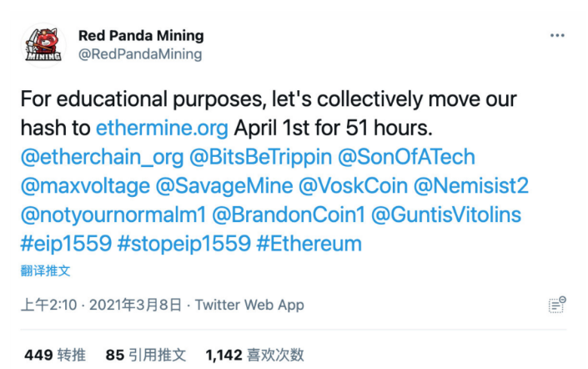Open @BrandonCoin1 profile mention
Viewport: 588px width, 369px height.
tap(289, 215)
